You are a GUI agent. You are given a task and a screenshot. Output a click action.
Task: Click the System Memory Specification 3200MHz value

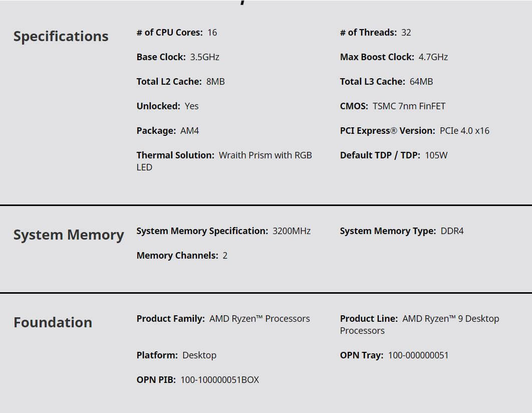[x=292, y=231]
